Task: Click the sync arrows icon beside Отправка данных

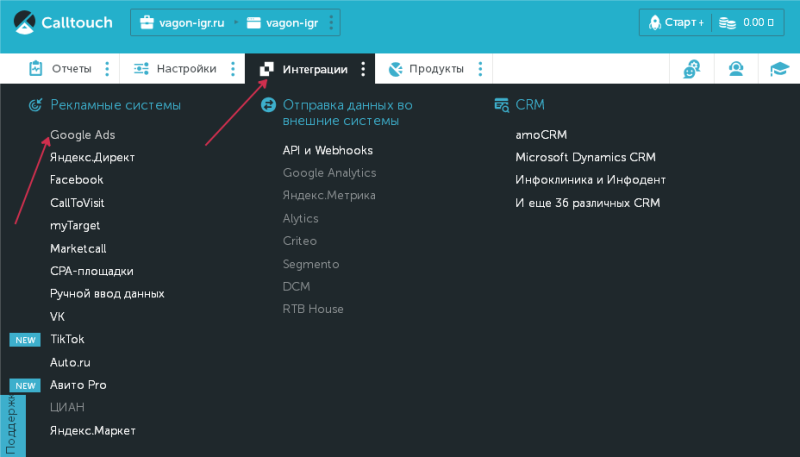Action: [x=268, y=105]
